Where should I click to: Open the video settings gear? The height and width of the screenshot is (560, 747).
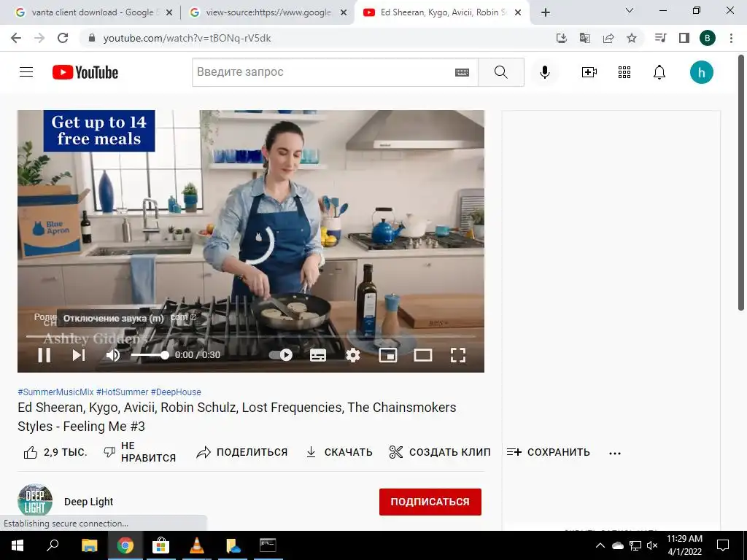tap(353, 355)
